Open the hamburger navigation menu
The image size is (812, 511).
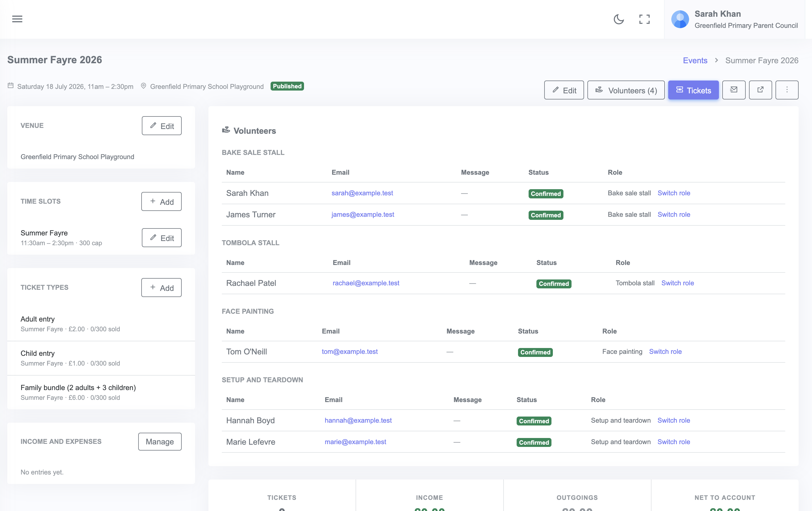[x=17, y=19]
